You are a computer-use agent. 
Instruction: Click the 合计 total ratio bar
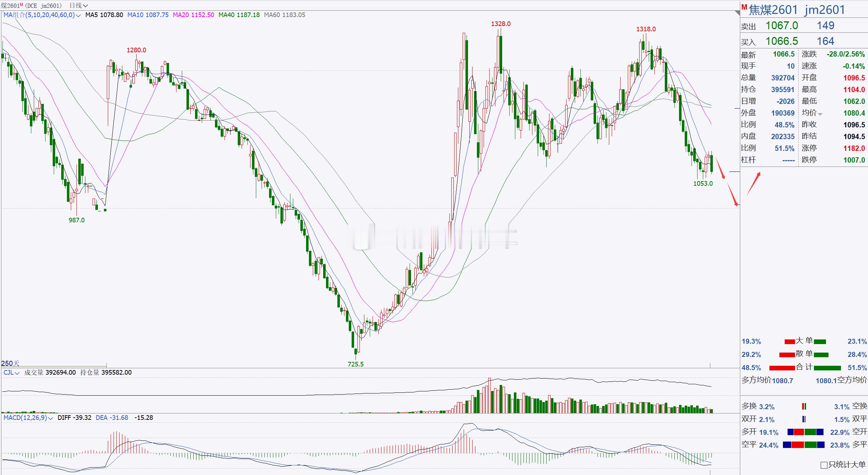coord(805,368)
